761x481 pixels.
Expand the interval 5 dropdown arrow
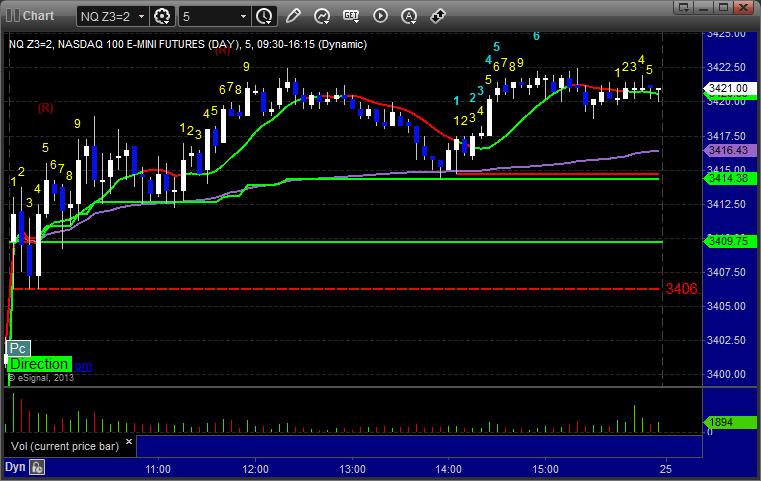click(x=244, y=17)
